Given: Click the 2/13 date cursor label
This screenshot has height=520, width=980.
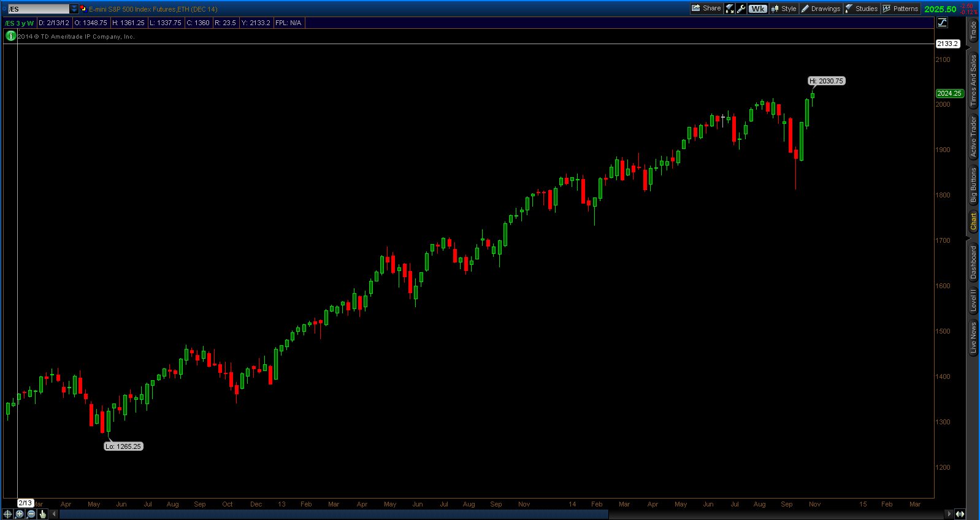Looking at the screenshot, I should click(x=25, y=503).
